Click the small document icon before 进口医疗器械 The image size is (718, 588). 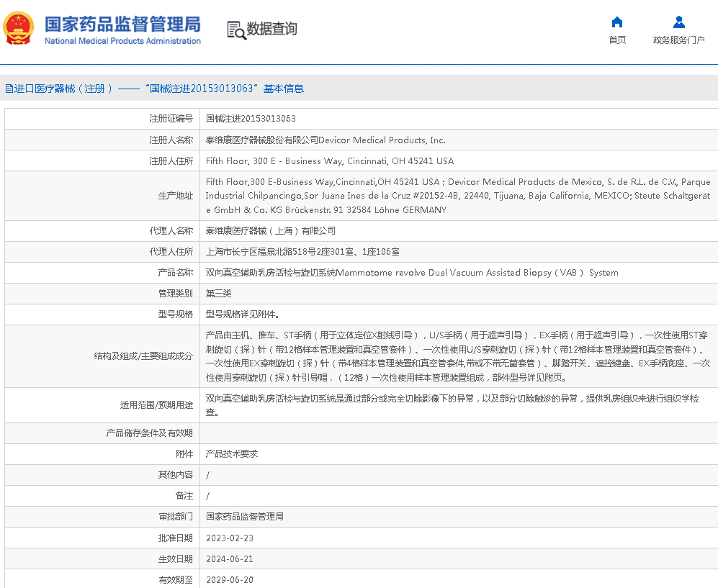click(9, 89)
